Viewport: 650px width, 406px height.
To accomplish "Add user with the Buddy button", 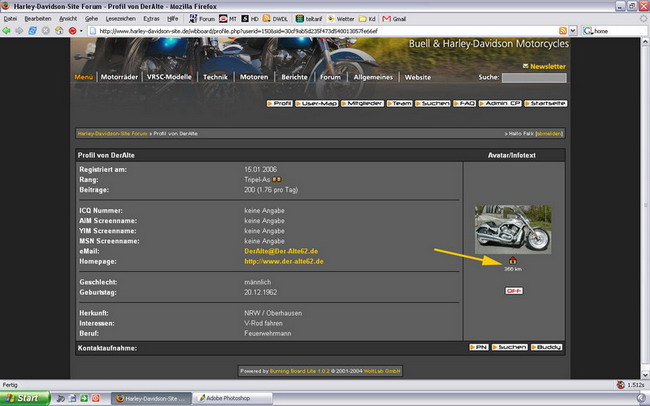I will 547,347.
